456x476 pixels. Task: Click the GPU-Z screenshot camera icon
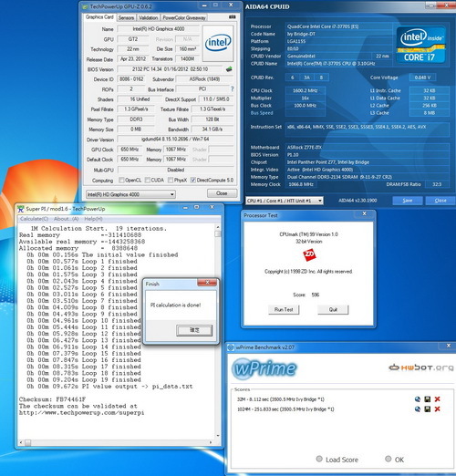click(x=232, y=17)
